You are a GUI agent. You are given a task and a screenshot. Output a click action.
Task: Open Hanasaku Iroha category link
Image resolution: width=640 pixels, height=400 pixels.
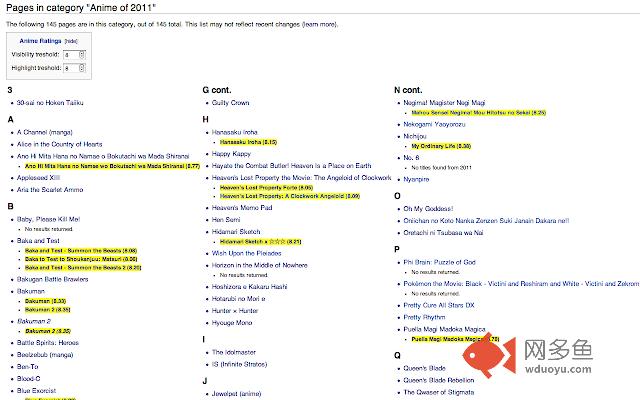pos(235,132)
